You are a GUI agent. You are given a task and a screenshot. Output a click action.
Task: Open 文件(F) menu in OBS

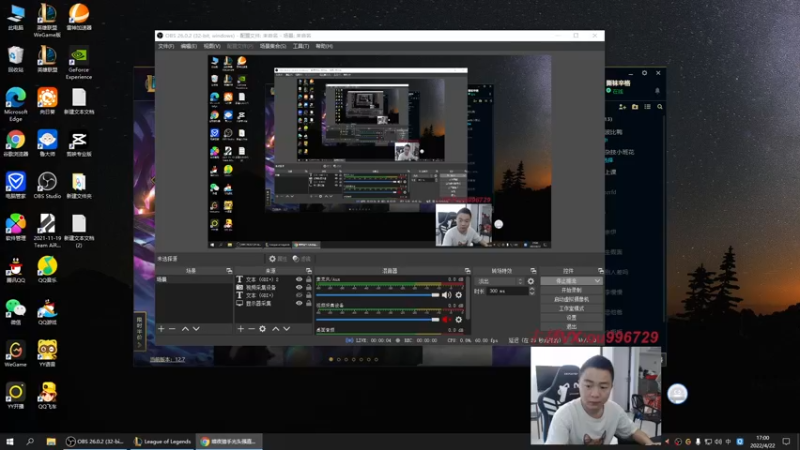click(166, 46)
